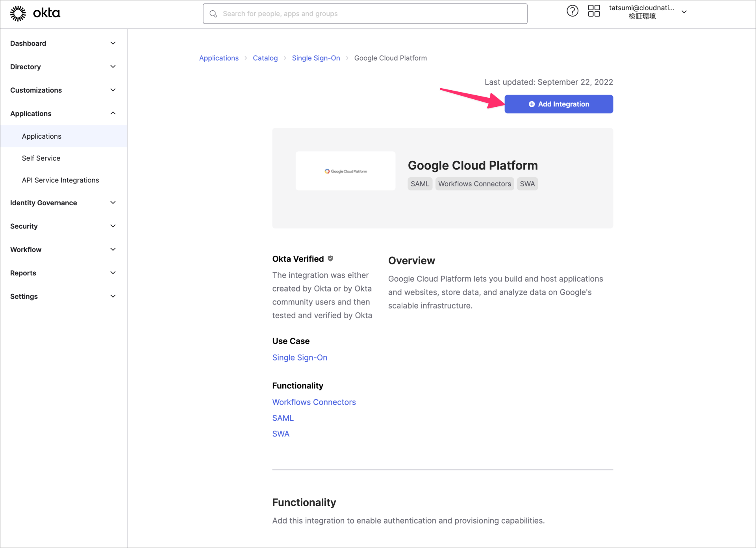The image size is (756, 548).
Task: Select Self Service in the sidebar
Action: (x=41, y=158)
